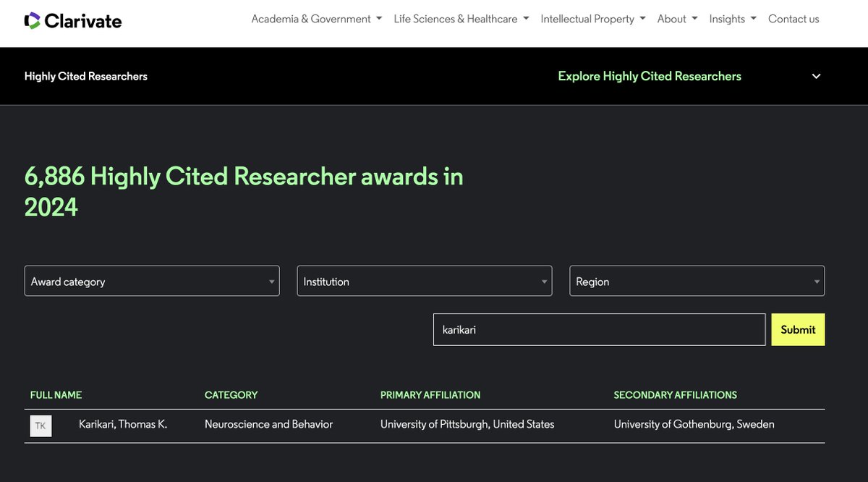Open the Insights menu
The width and height of the screenshot is (868, 482).
tap(733, 19)
